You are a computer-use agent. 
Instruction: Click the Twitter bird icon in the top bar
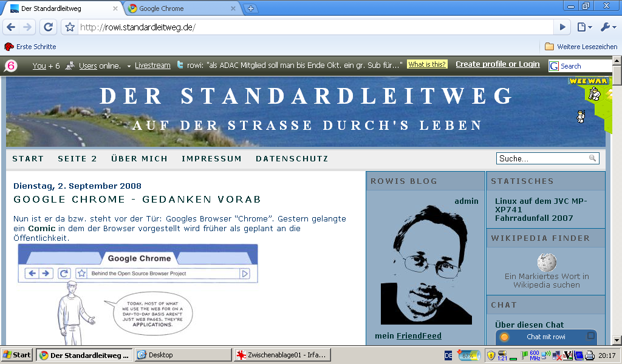pos(180,65)
